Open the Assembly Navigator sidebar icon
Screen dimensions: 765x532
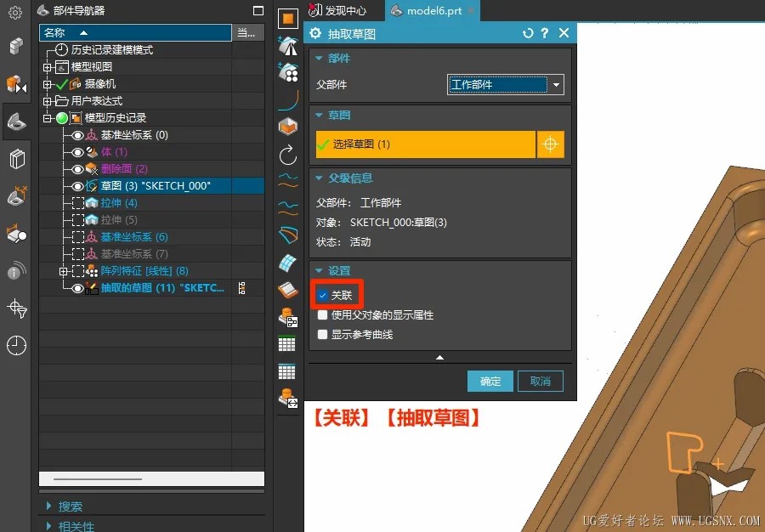tap(16, 47)
